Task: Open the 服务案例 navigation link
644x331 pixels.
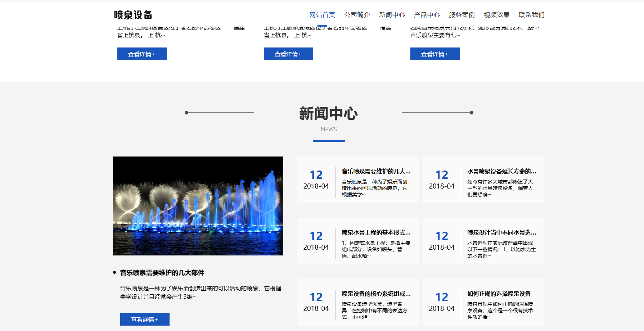Action: point(461,15)
